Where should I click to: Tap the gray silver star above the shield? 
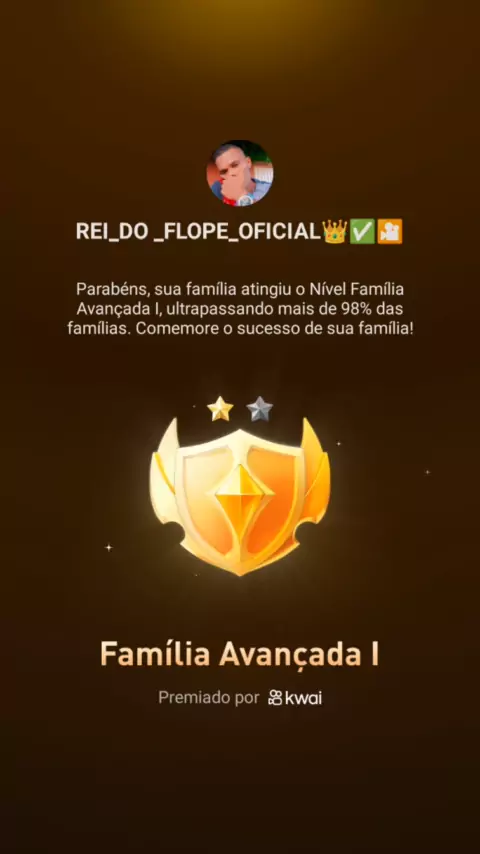pyautogui.click(x=259, y=409)
